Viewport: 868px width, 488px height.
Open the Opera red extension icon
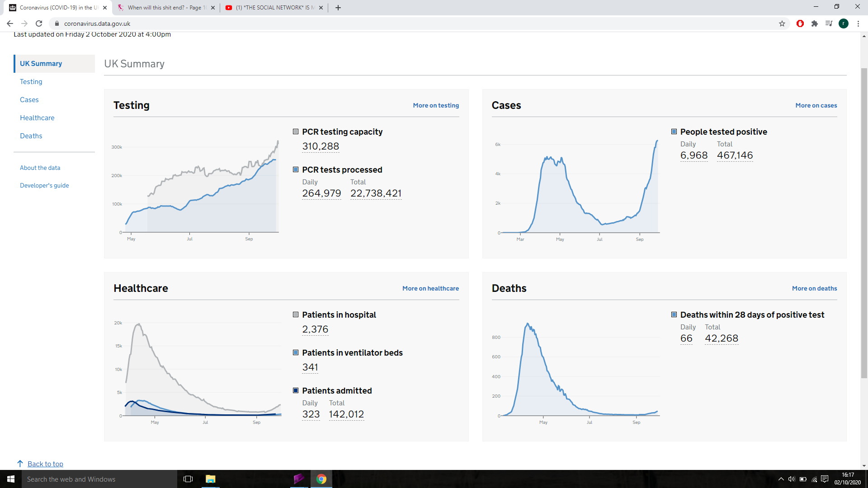coord(800,23)
